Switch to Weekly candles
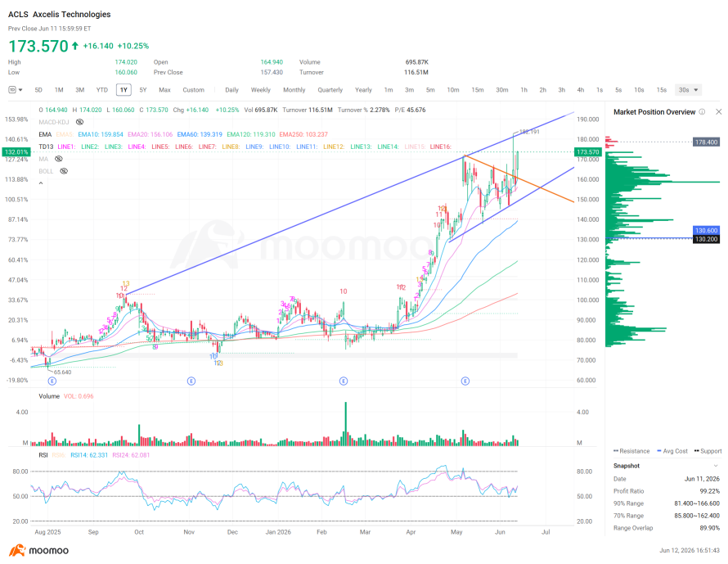The height and width of the screenshot is (564, 728). click(260, 90)
